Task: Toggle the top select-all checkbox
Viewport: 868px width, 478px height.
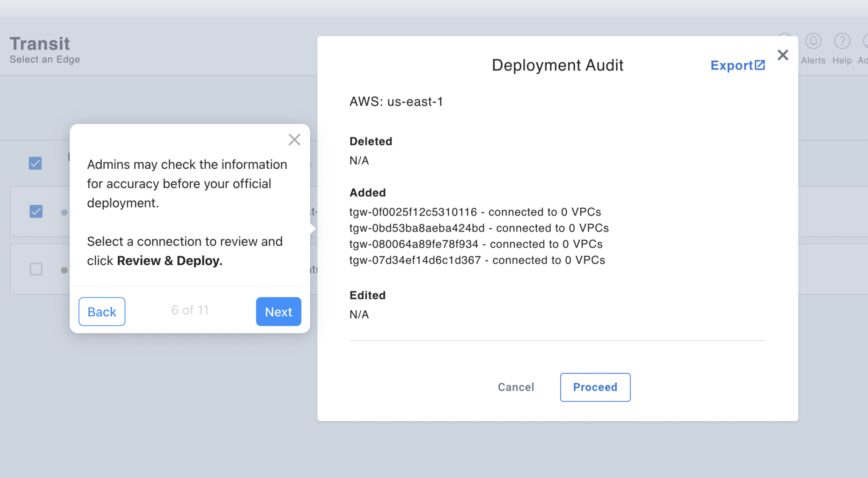Action: point(36,163)
